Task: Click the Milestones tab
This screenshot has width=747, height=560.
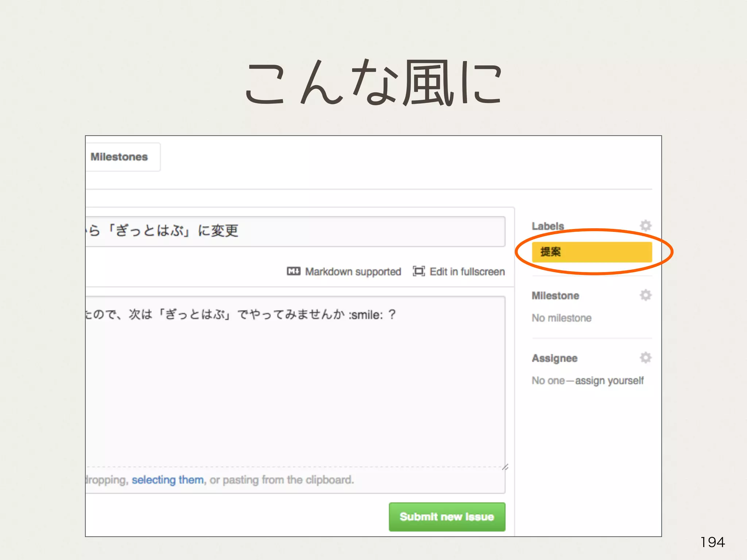Action: (119, 157)
